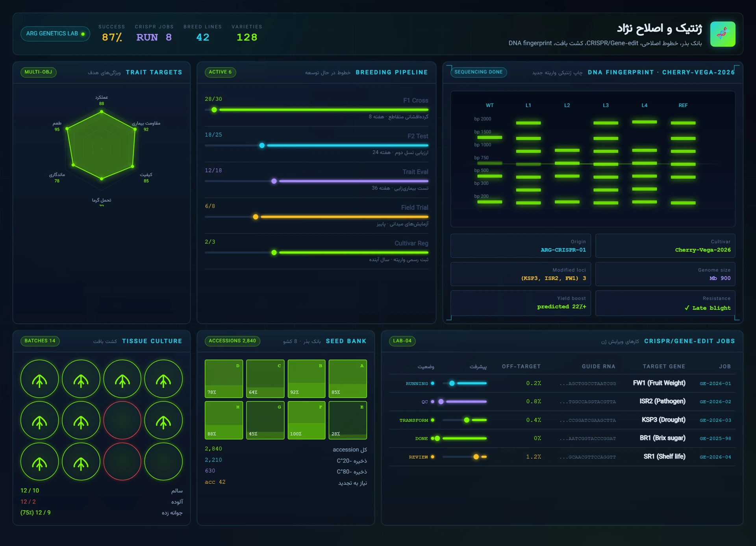Click the DNA helix logo icon
The image size is (756, 546).
pos(723,34)
